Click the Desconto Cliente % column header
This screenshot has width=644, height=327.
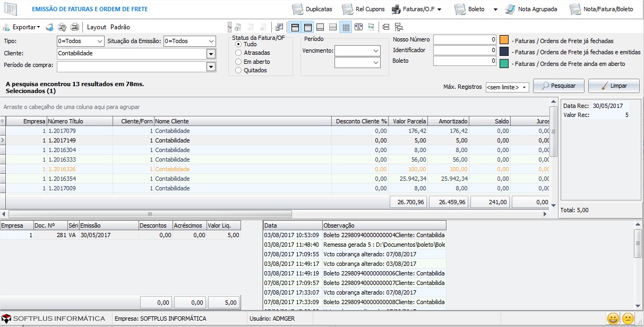pos(360,121)
